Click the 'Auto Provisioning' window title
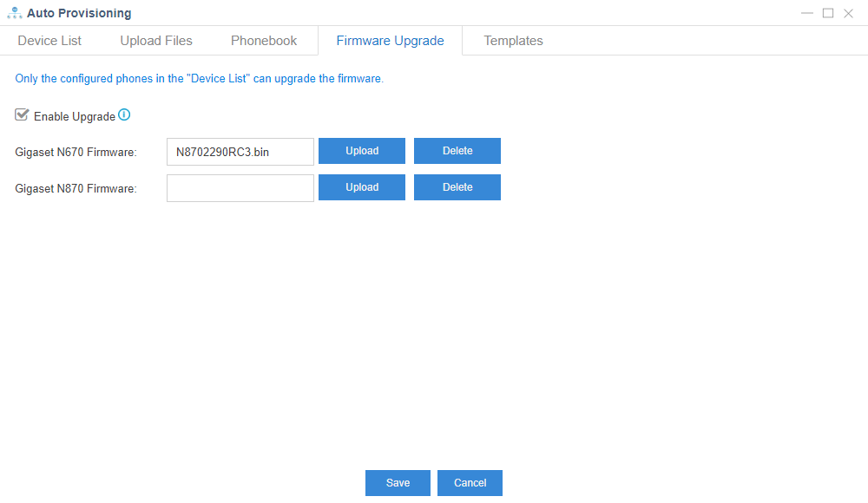 (79, 13)
